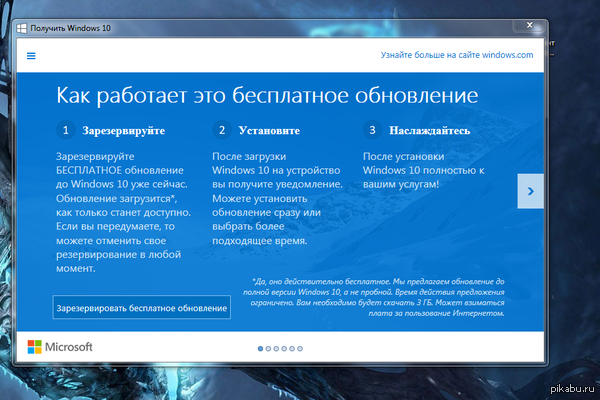The image size is (600, 400).
Task: Click the Windows logo in title bar
Action: [22, 27]
